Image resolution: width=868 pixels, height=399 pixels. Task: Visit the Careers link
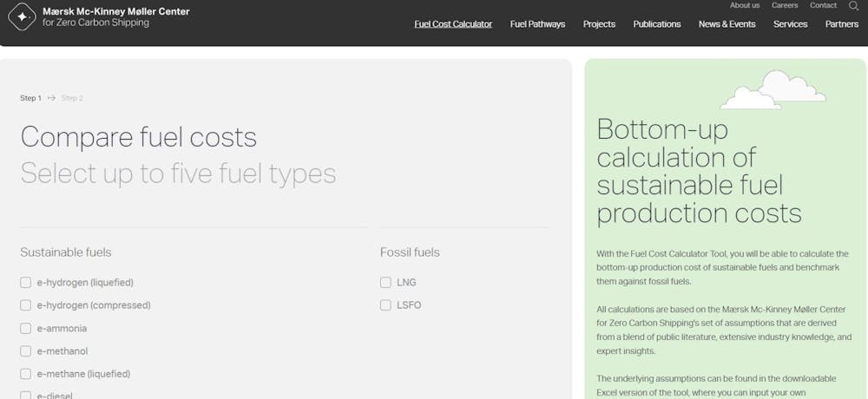tap(785, 5)
